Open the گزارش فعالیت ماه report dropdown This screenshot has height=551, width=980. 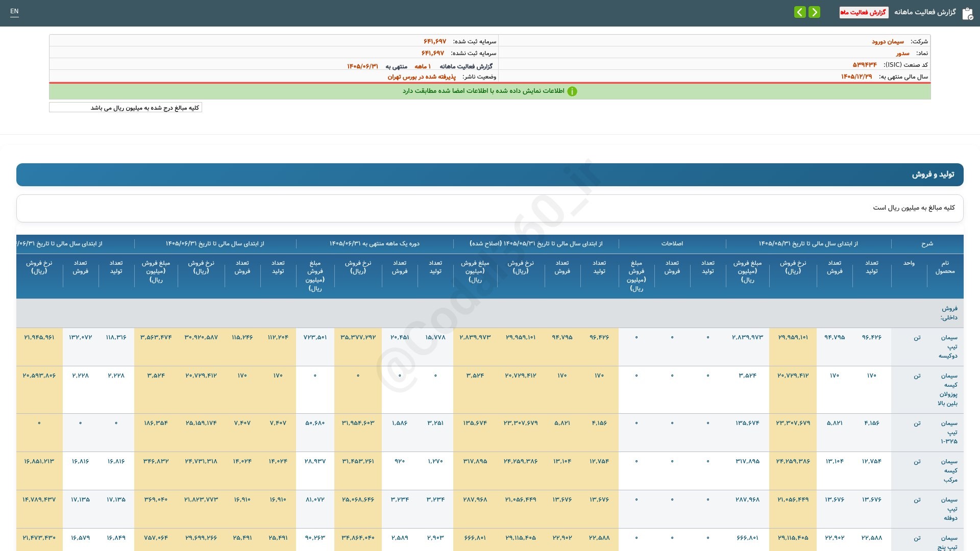864,12
